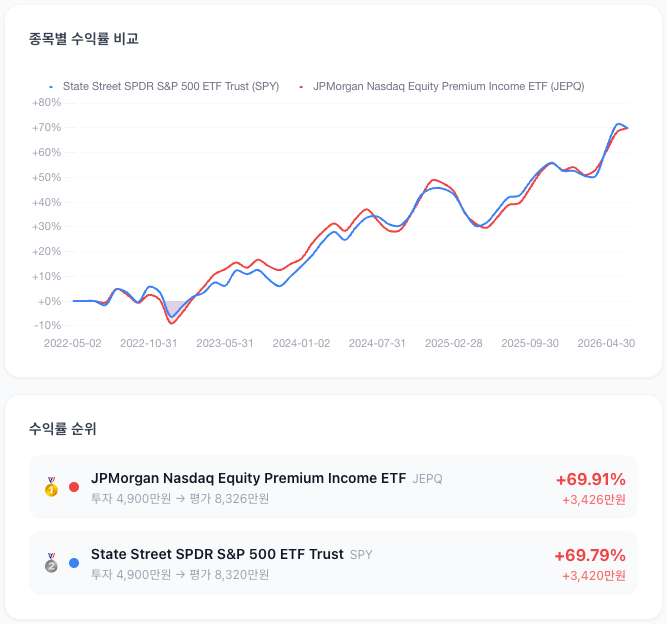
Task: Click the gold medal rank 1 icon
Action: click(x=51, y=487)
